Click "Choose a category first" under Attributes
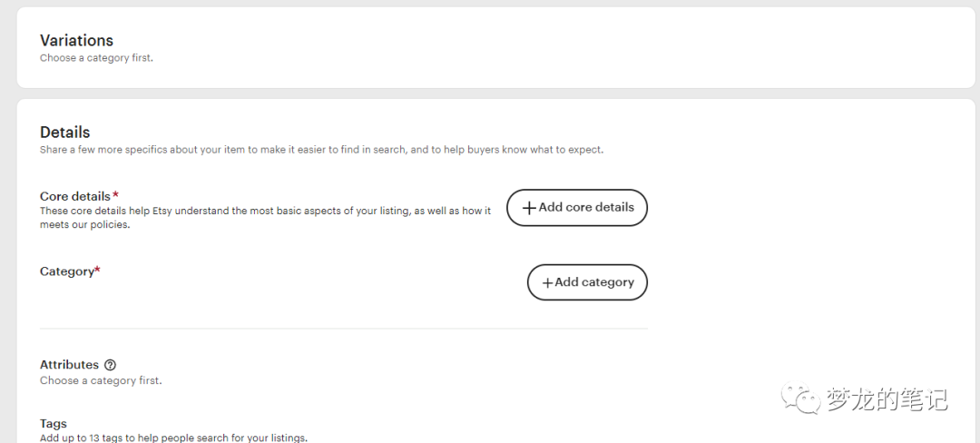The width and height of the screenshot is (980, 443). [101, 380]
